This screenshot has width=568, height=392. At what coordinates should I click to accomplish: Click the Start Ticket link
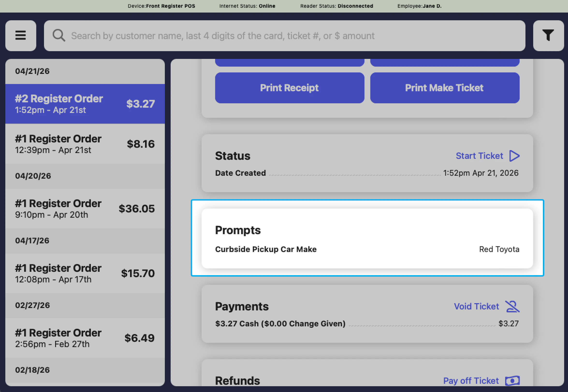pos(479,156)
